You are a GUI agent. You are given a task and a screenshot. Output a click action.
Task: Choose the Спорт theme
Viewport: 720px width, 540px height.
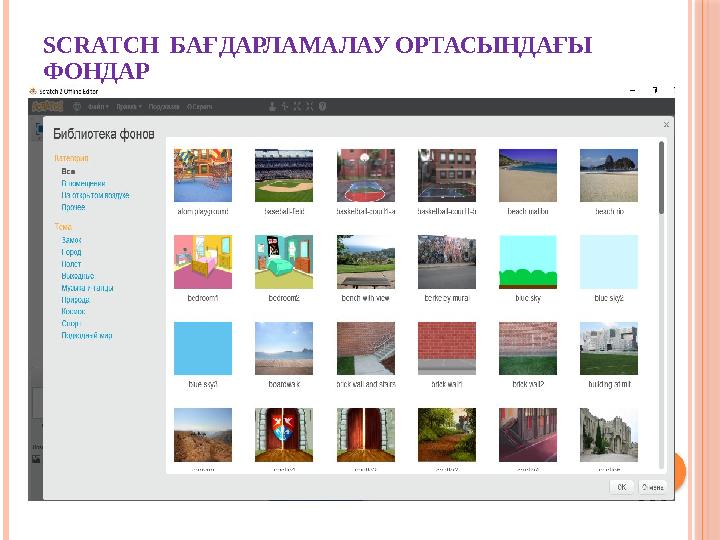pos(70,323)
